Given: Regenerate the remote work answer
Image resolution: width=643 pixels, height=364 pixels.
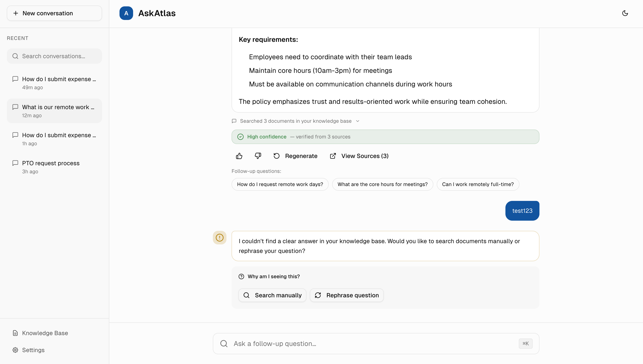Looking at the screenshot, I should (296, 156).
